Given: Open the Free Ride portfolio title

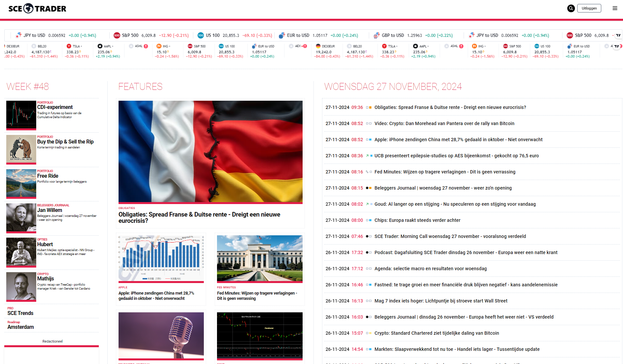Looking at the screenshot, I should pos(48,176).
